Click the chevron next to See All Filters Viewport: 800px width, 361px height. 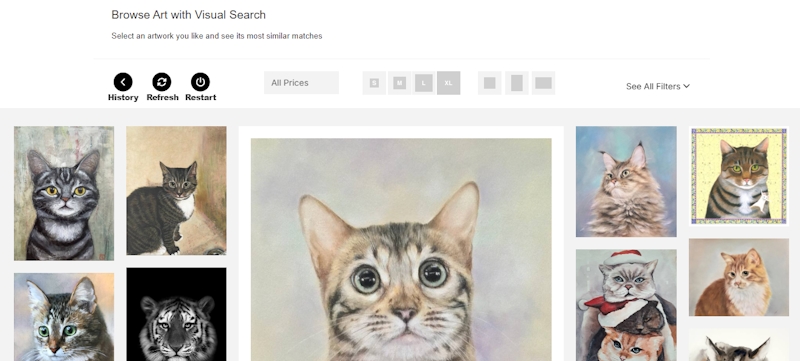click(687, 86)
